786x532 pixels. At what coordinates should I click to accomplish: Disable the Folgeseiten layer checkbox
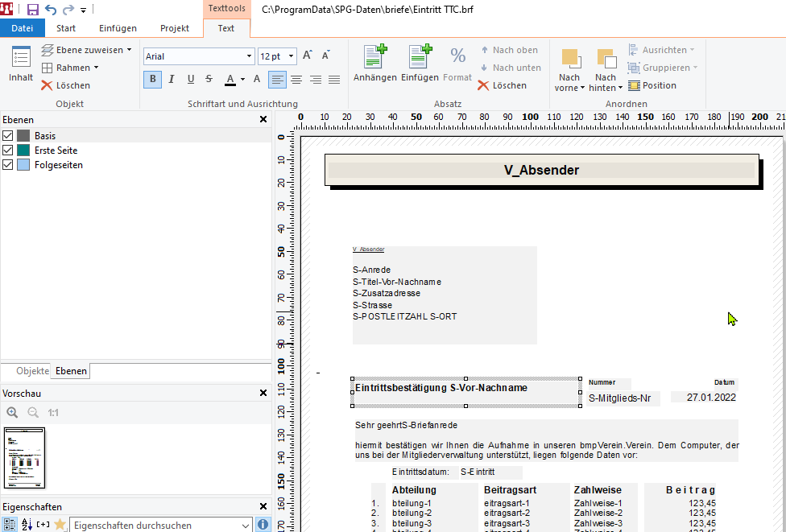pyautogui.click(x=8, y=165)
